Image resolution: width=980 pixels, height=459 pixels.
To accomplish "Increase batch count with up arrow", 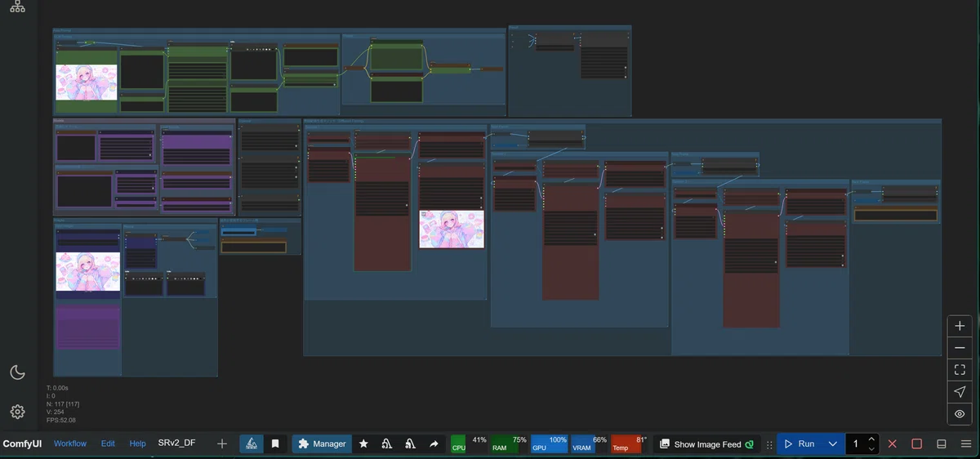I will [x=872, y=439].
